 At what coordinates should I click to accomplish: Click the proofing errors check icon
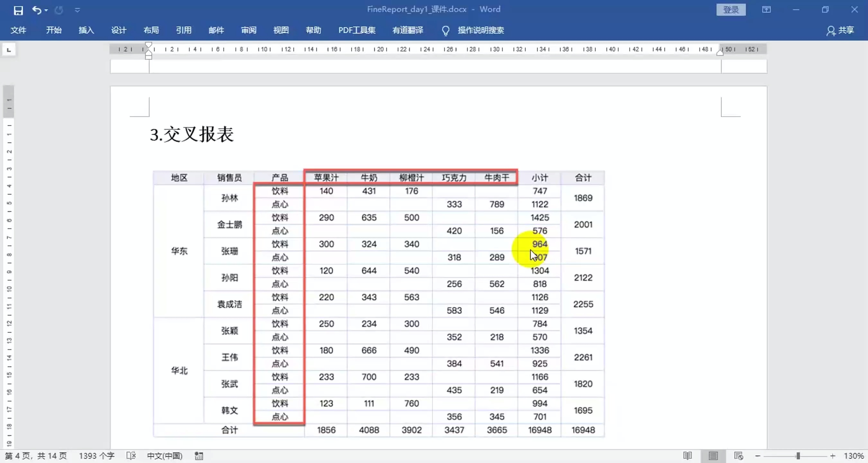tap(131, 456)
